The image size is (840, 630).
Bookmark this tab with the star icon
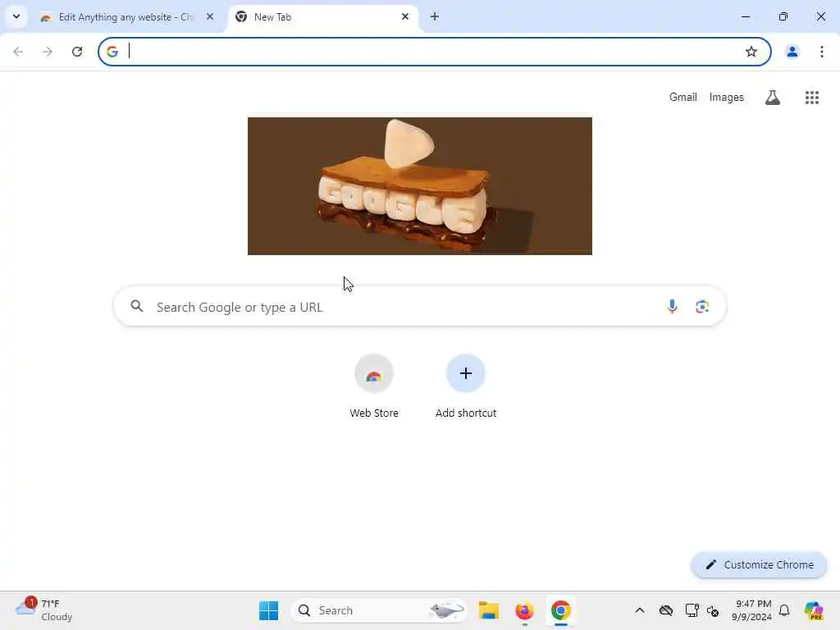[x=751, y=52]
